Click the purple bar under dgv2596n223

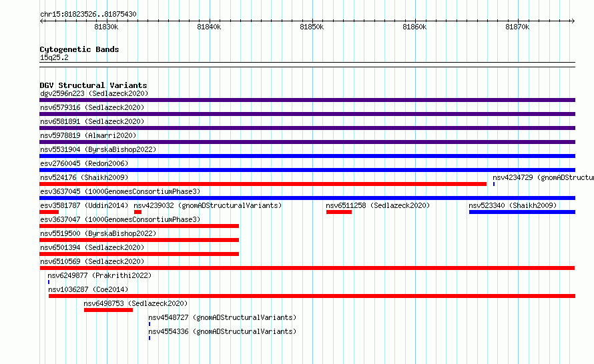coord(307,100)
